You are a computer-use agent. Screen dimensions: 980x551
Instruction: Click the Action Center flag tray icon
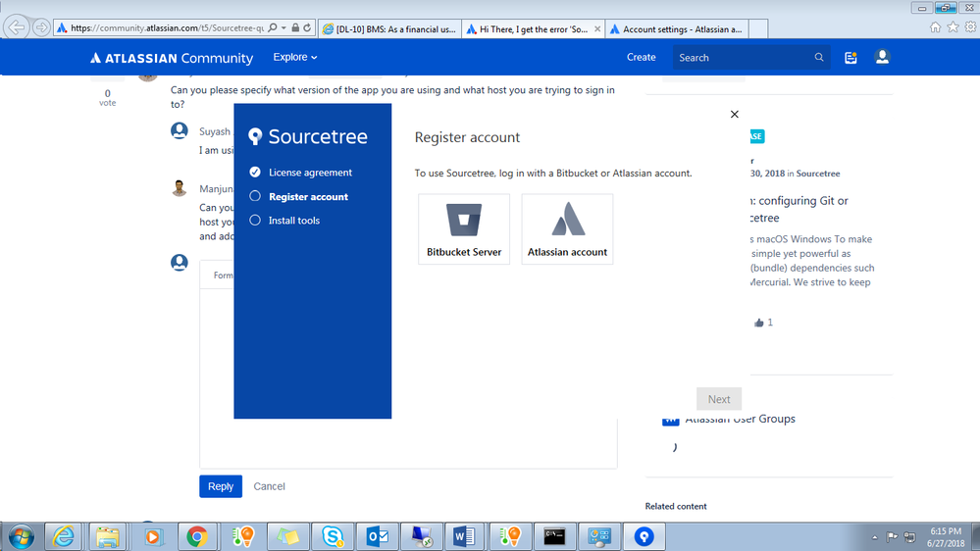point(892,537)
